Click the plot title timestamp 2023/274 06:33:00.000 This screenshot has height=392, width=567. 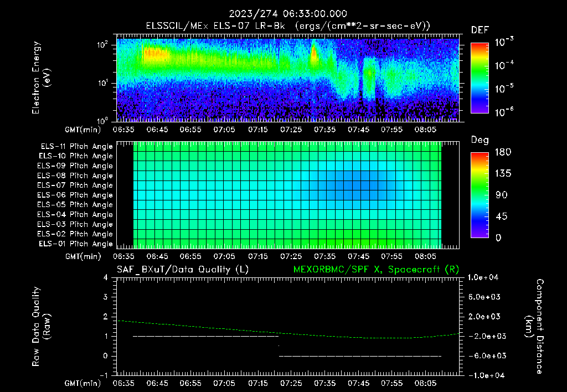288,14
